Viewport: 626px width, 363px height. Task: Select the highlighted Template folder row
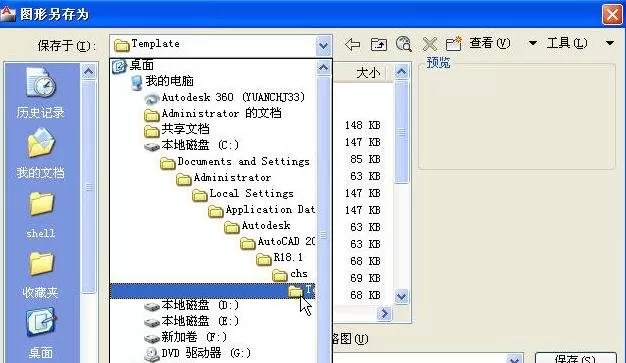(212, 291)
